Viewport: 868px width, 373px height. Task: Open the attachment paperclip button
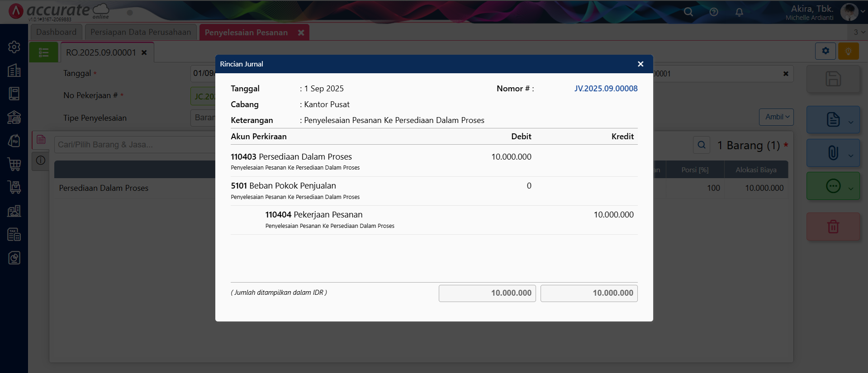833,153
